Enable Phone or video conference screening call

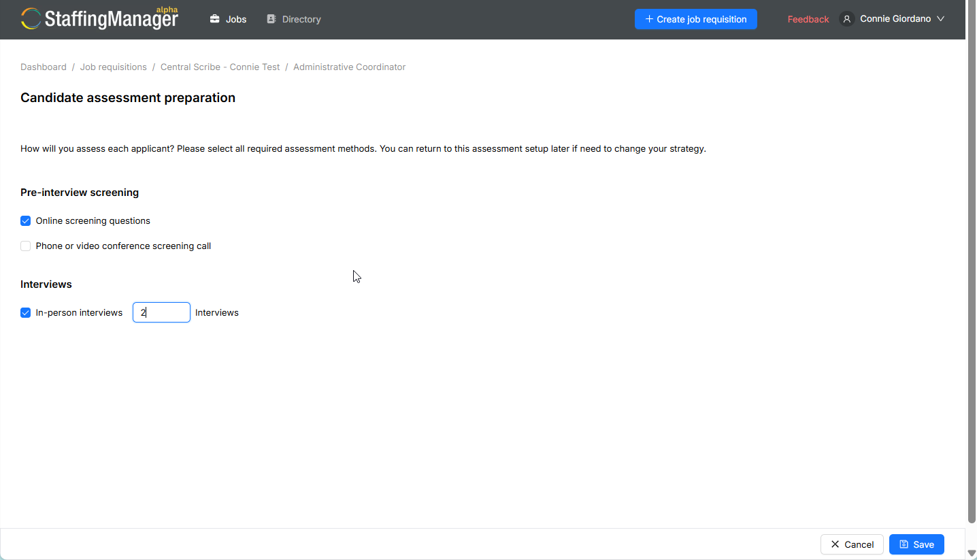coord(26,246)
